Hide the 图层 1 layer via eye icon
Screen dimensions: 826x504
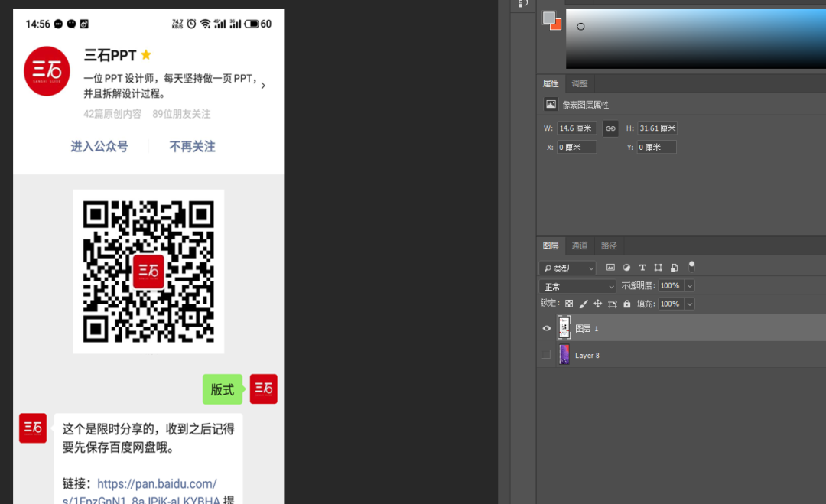coord(547,328)
